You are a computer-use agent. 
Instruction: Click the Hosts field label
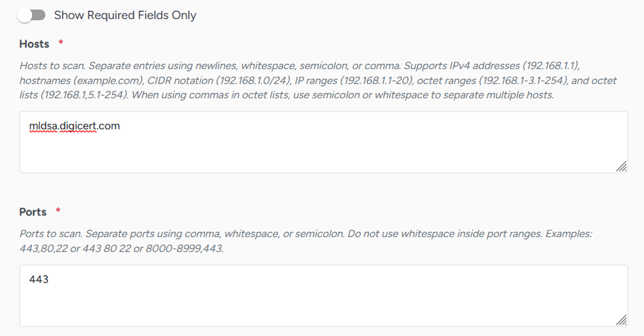34,44
